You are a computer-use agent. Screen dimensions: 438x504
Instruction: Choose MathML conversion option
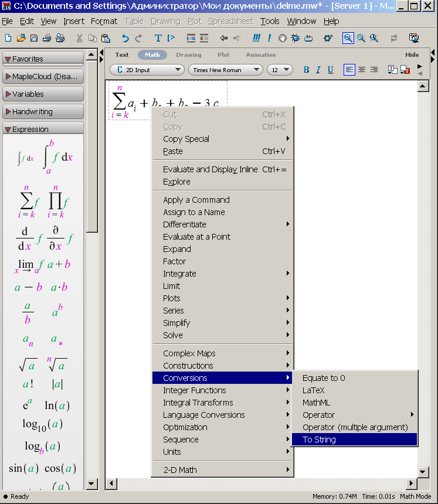pyautogui.click(x=354, y=403)
